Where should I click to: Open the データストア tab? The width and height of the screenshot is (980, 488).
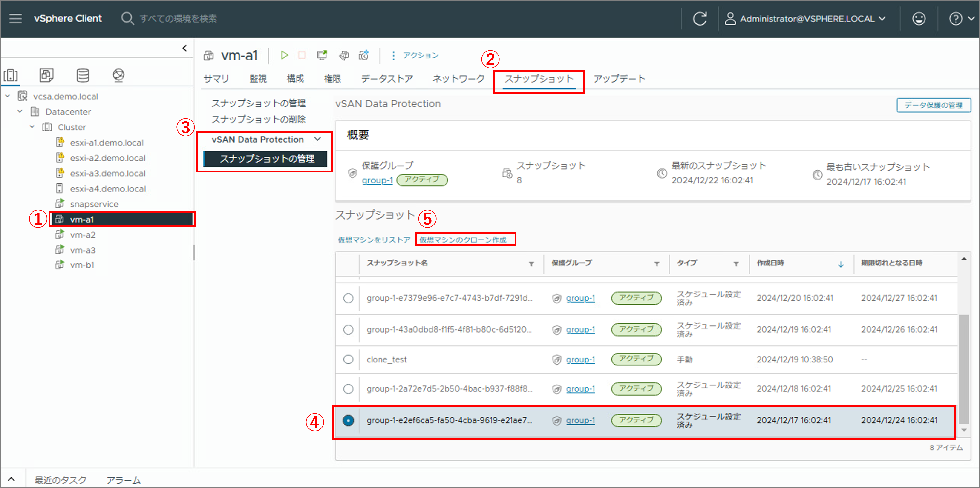387,79
